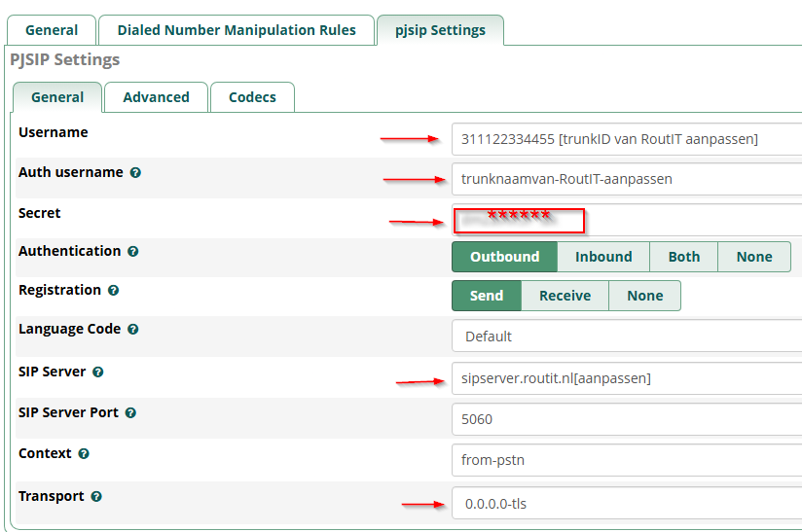802x532 pixels.
Task: Click help icon beside SIP Server label
Action: [x=98, y=372]
